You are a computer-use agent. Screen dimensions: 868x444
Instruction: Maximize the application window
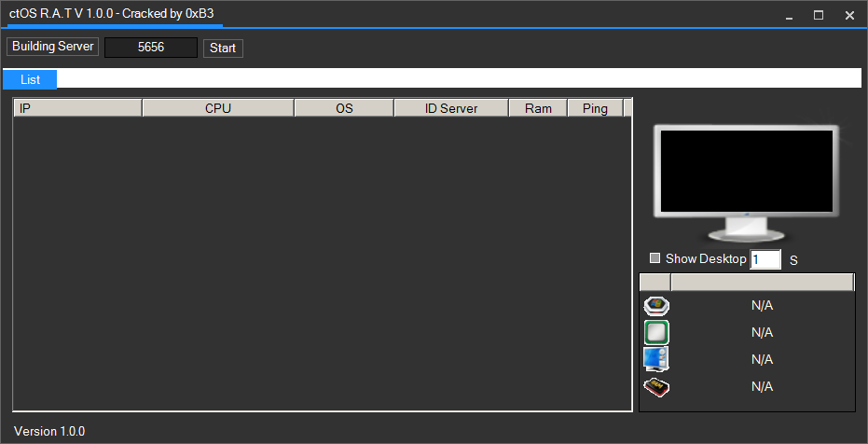[819, 15]
